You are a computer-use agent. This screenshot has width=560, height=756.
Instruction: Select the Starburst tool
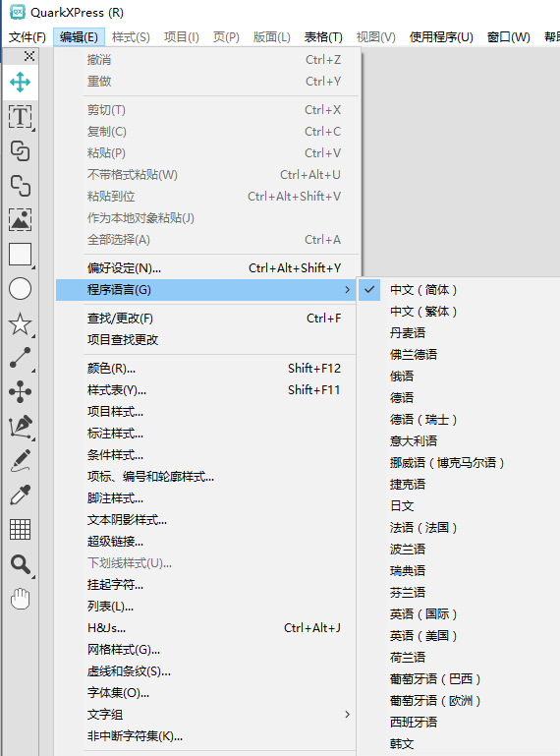click(21, 324)
